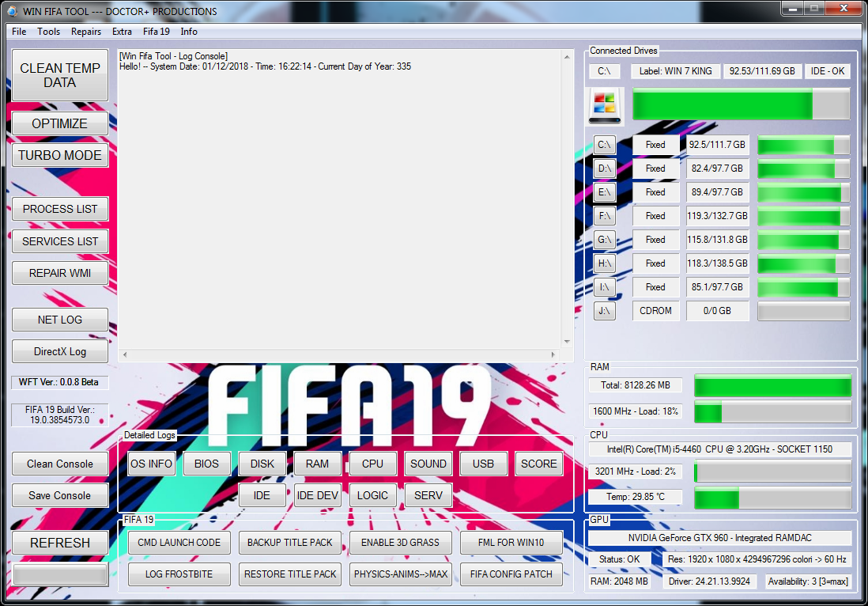Show OS INFO detailed log
Viewport: 868px width, 606px height.
click(x=151, y=464)
